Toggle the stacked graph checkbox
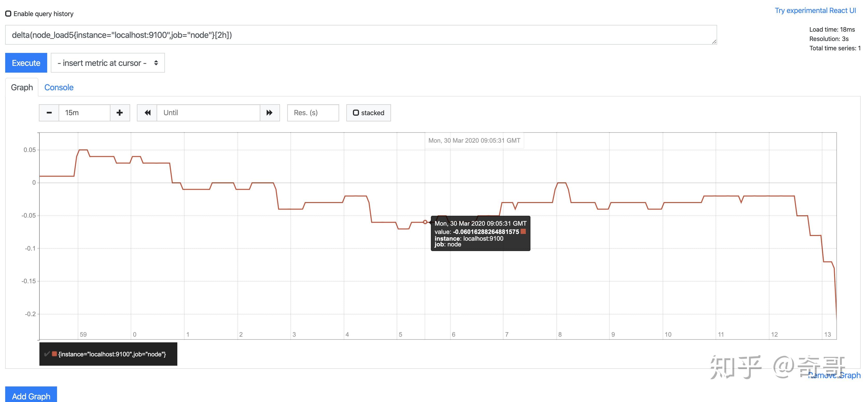The width and height of the screenshot is (868, 402). (356, 113)
